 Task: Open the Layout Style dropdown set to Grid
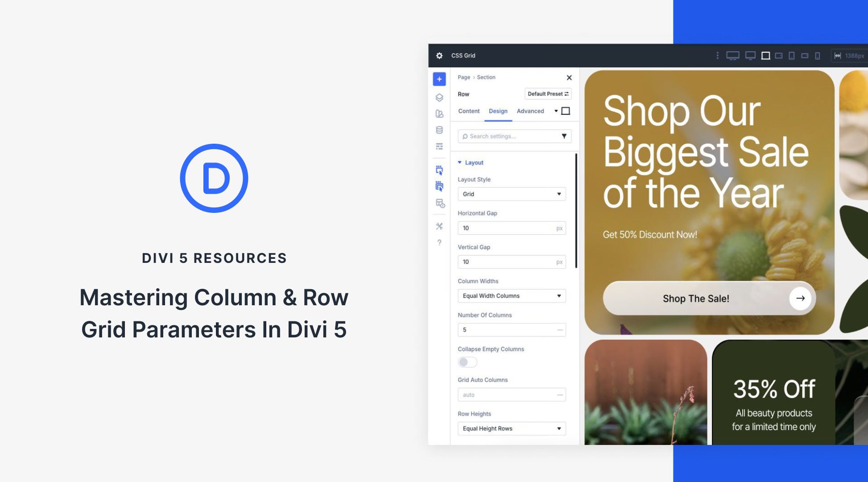[x=511, y=194]
